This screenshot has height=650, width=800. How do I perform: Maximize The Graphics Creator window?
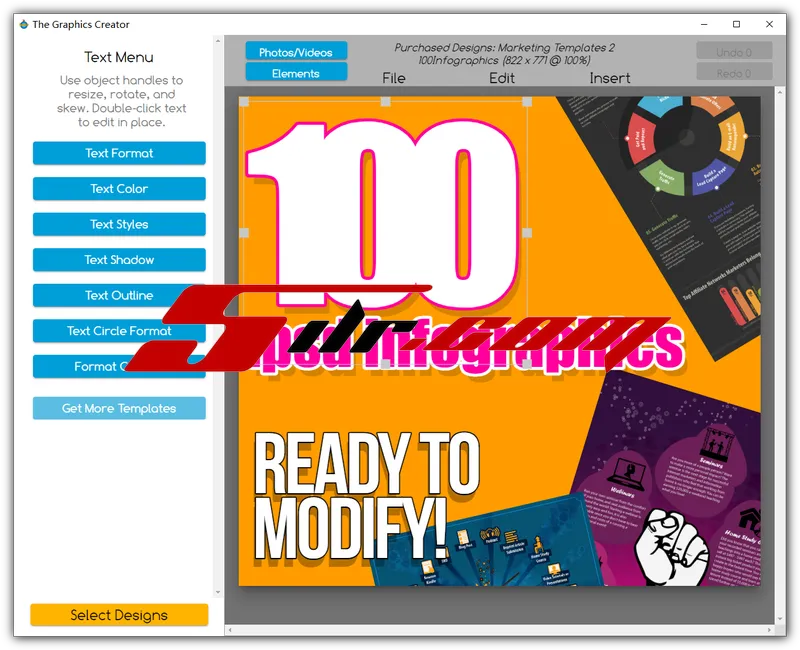click(736, 24)
